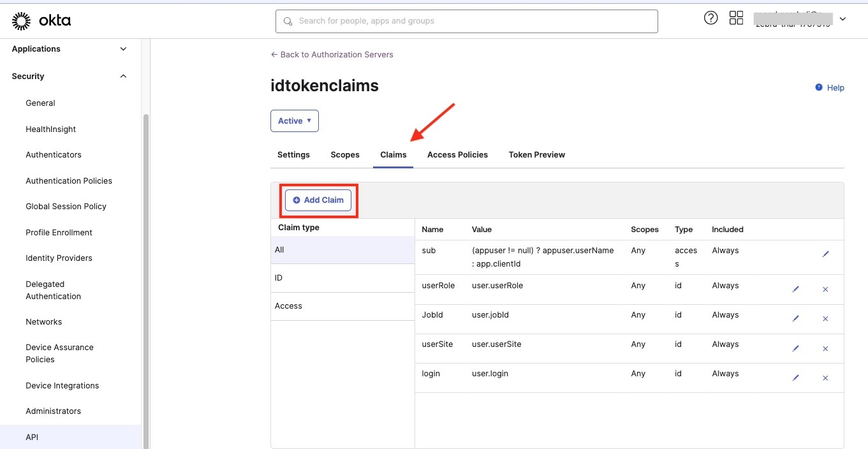The height and width of the screenshot is (449, 868).
Task: Switch to the Scopes tab
Action: pos(344,154)
